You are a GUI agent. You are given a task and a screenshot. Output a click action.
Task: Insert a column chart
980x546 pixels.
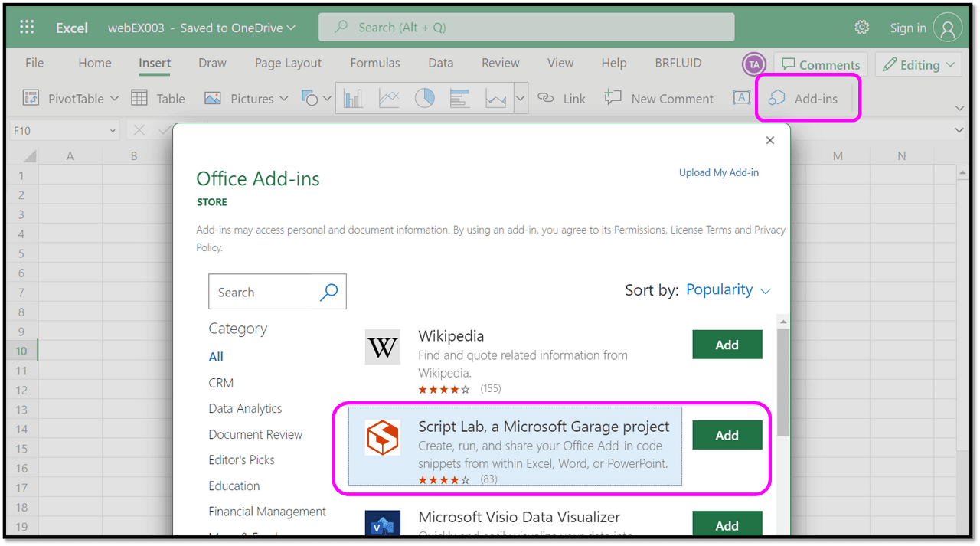pyautogui.click(x=353, y=98)
